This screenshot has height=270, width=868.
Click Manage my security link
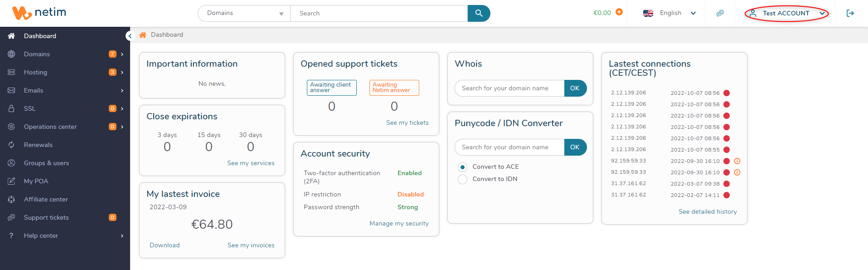(x=399, y=223)
